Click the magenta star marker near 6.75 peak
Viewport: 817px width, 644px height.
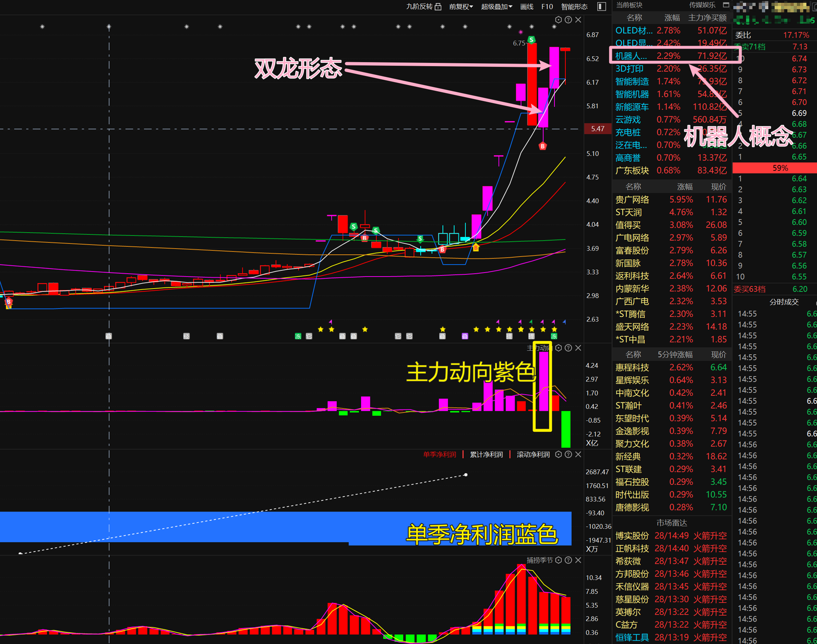[x=521, y=32]
